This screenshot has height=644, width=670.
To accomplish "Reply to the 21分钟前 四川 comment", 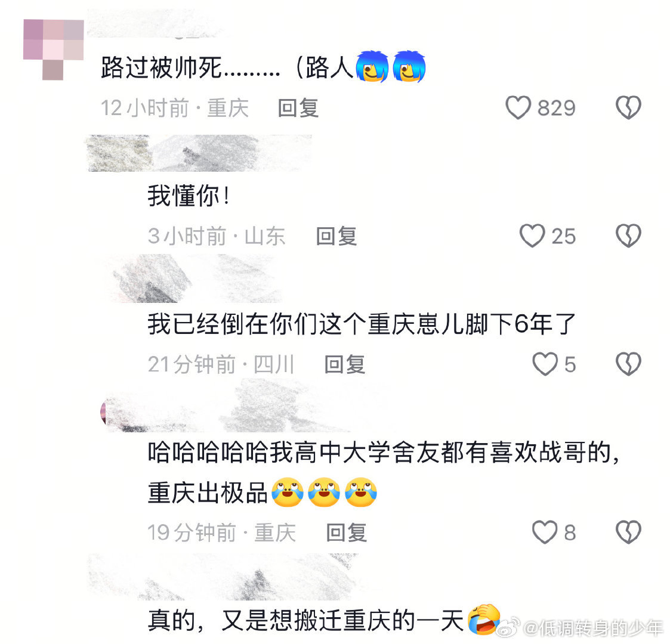I will (344, 364).
